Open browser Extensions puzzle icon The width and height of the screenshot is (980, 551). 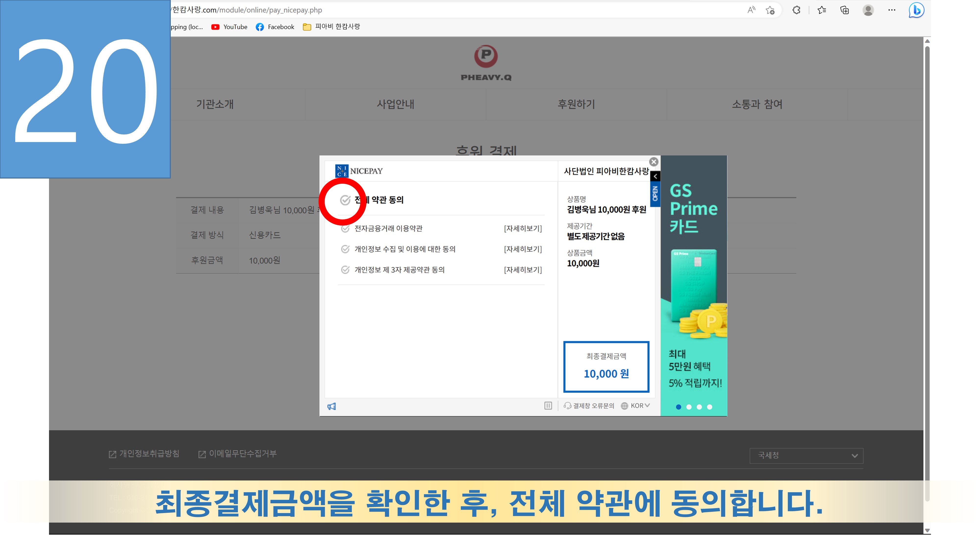coord(796,10)
